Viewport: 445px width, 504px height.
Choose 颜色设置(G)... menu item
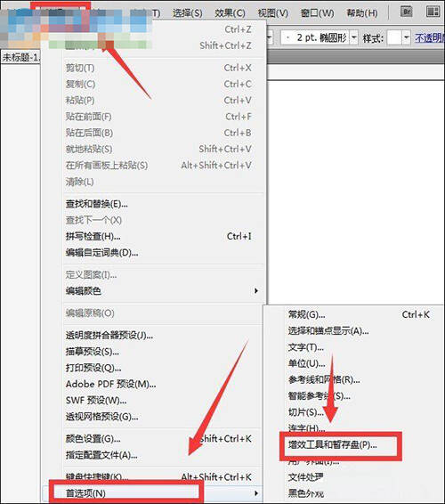click(x=93, y=439)
